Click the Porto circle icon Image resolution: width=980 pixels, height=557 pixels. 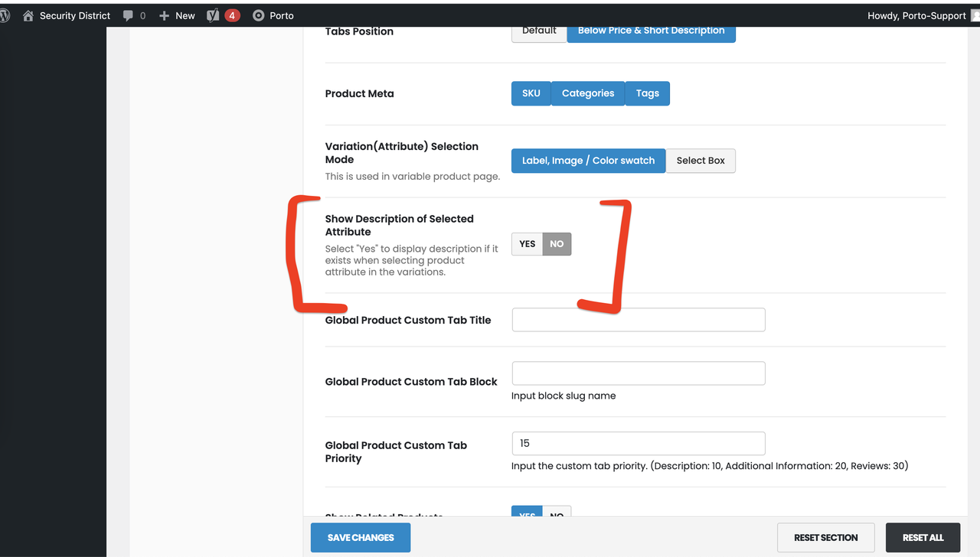(x=259, y=15)
